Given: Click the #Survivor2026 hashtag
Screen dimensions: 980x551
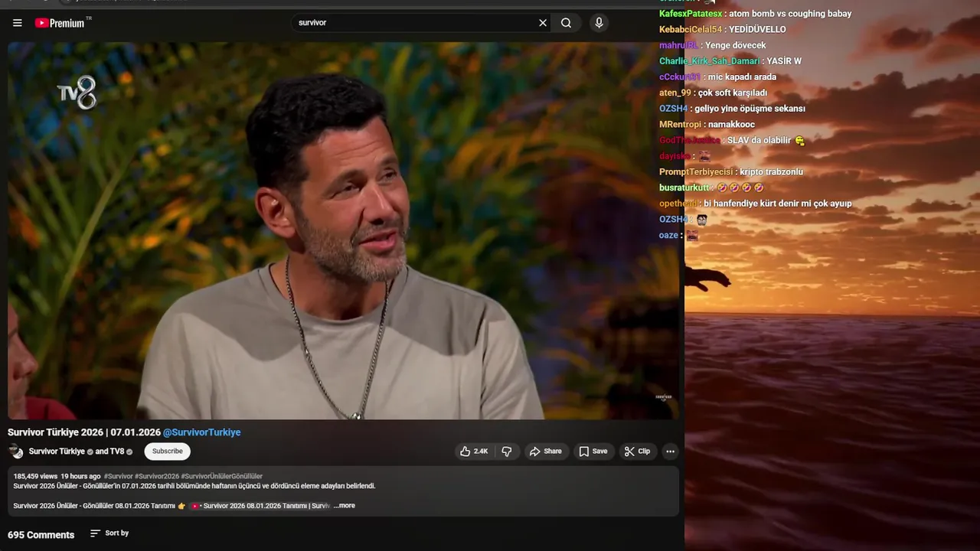Looking at the screenshot, I should (x=157, y=476).
